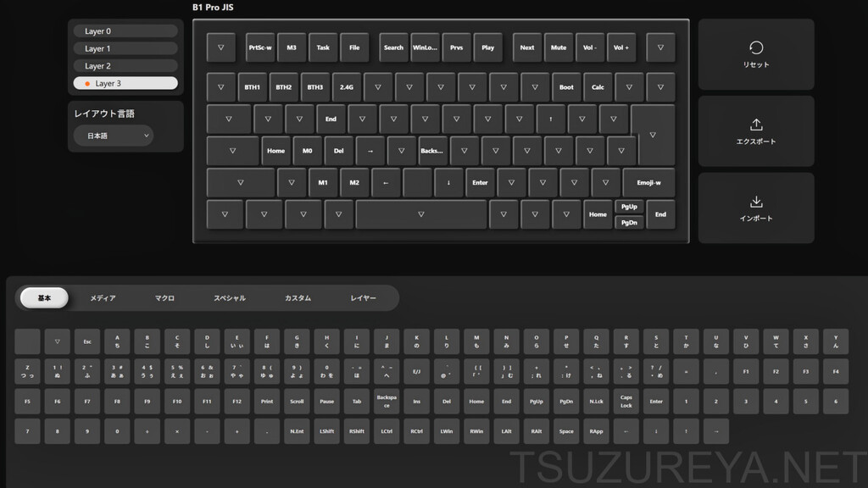Viewport: 868px width, 488px height.
Task: Select the PrtSc-w key in top row
Action: 260,47
